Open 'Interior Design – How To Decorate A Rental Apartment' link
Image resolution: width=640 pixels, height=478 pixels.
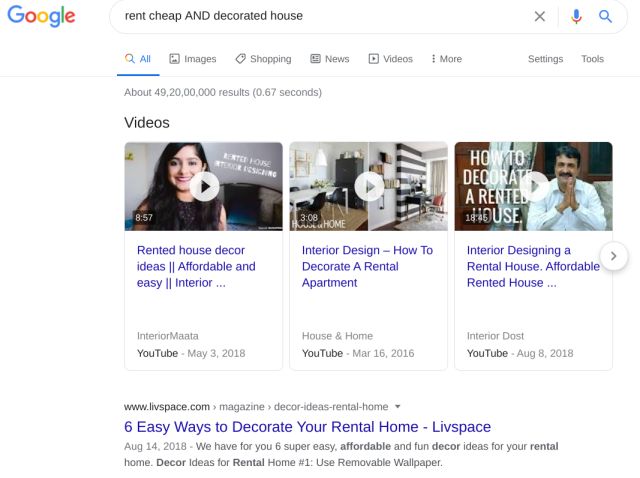(x=367, y=266)
